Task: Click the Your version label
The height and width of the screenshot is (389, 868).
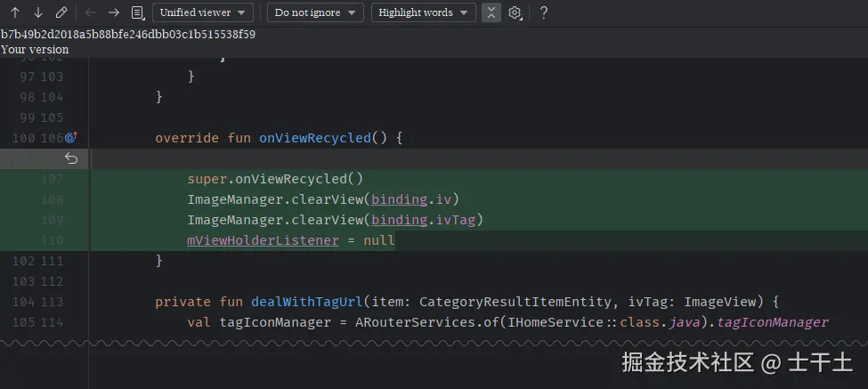Action: (x=35, y=49)
